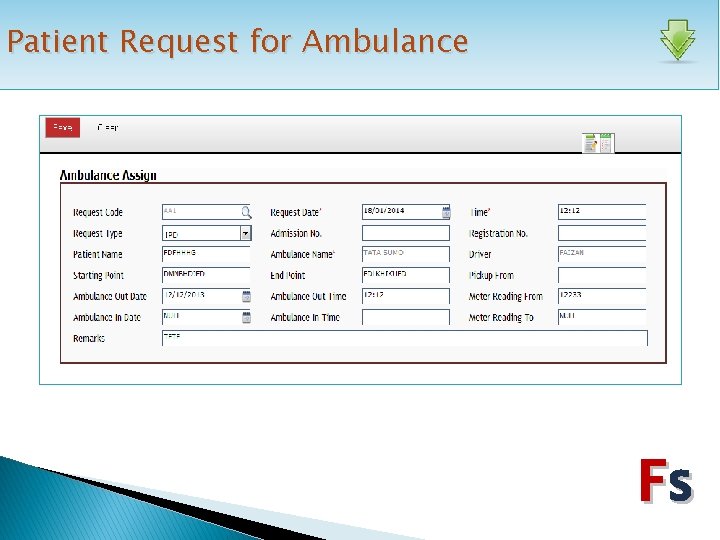Expand the Request Type dropdown arrow
The height and width of the screenshot is (540, 720).
246,233
